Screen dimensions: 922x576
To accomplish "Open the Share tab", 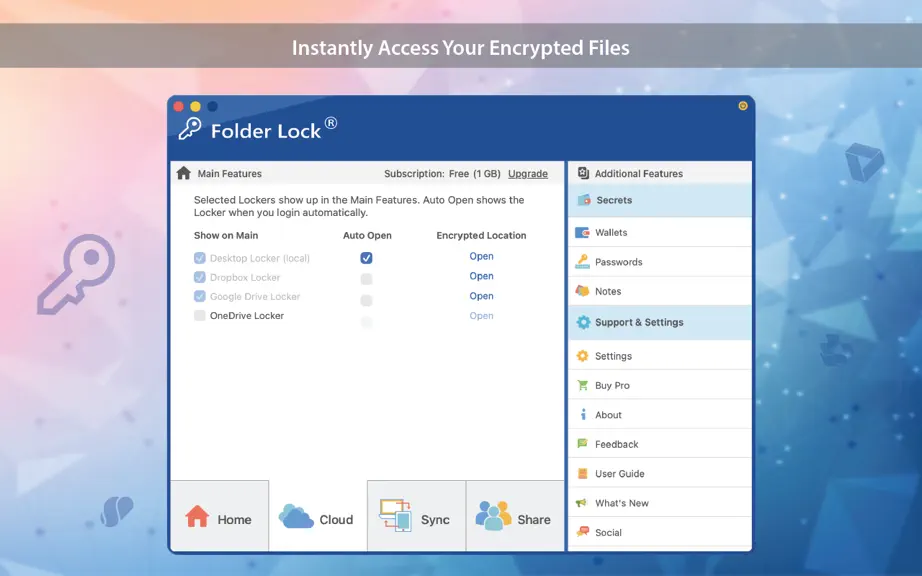I will (x=515, y=516).
